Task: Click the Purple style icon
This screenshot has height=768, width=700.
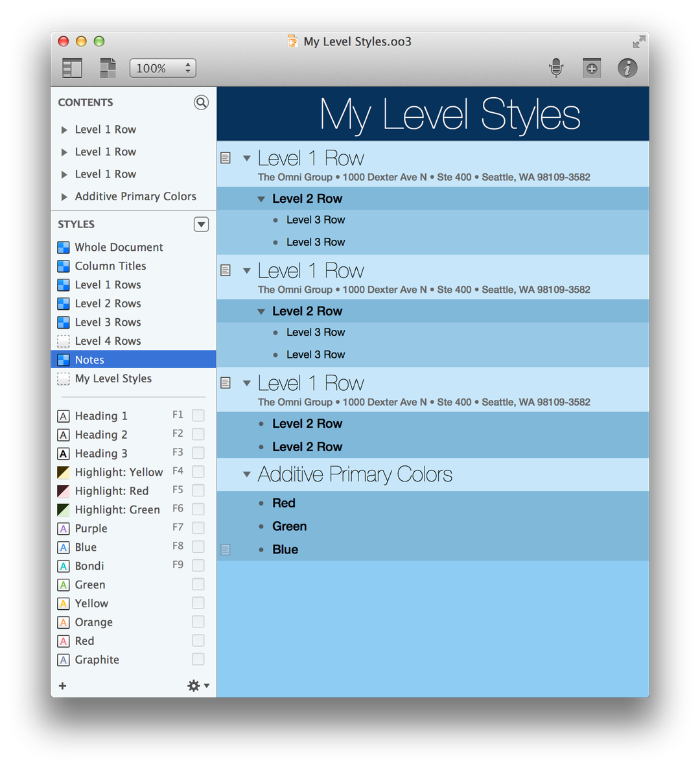Action: pos(63,529)
